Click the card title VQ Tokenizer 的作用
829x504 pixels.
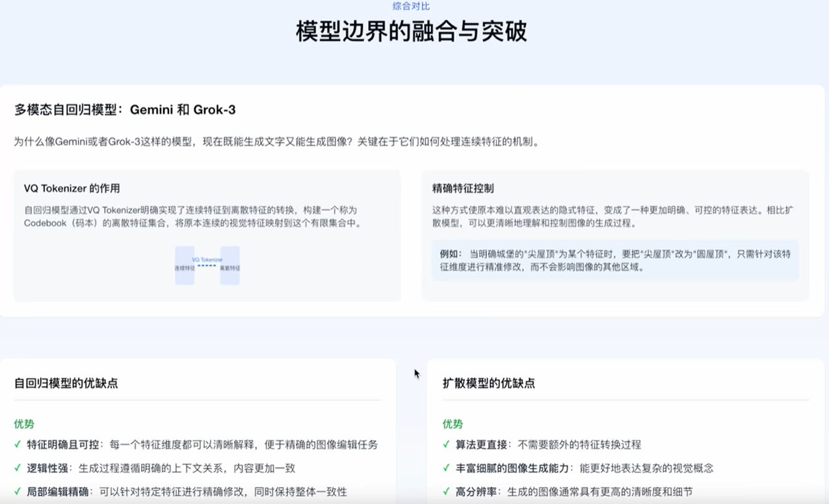click(72, 189)
